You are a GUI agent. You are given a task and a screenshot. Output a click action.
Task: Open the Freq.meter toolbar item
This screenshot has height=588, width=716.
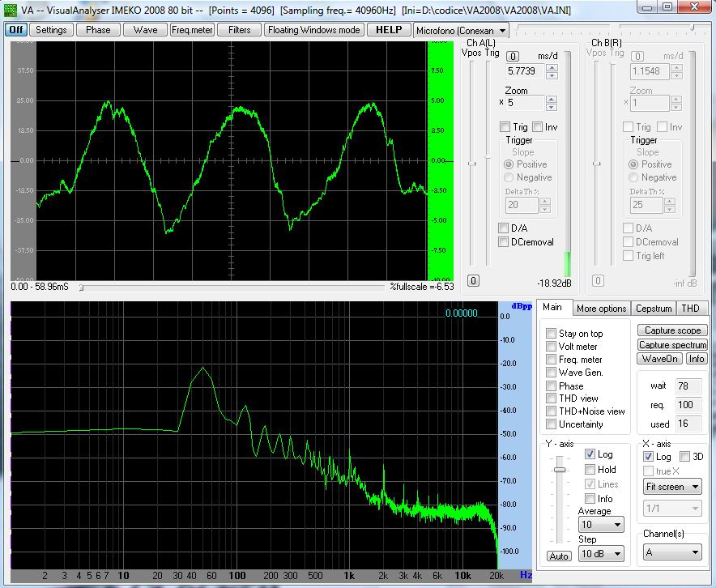(191, 29)
